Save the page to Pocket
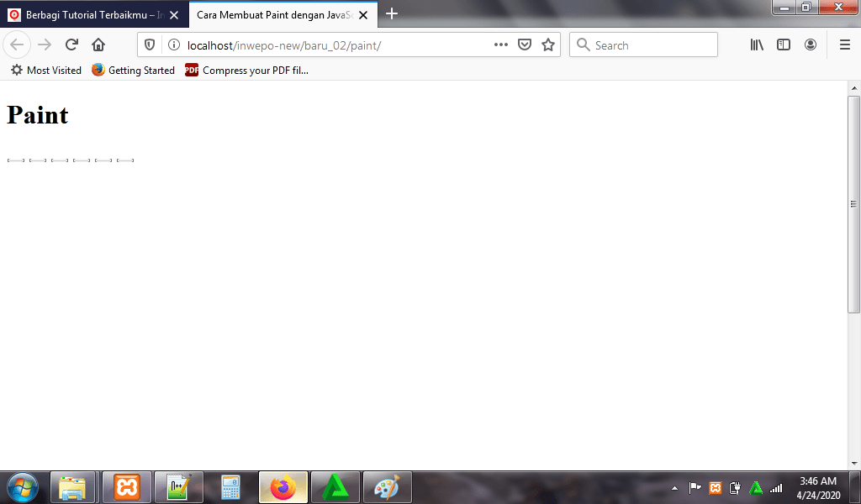The width and height of the screenshot is (861, 504). pos(525,45)
